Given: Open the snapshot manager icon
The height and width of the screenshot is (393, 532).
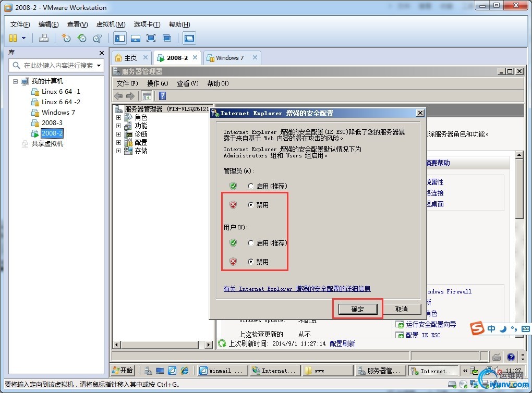Looking at the screenshot, I should tap(98, 38).
